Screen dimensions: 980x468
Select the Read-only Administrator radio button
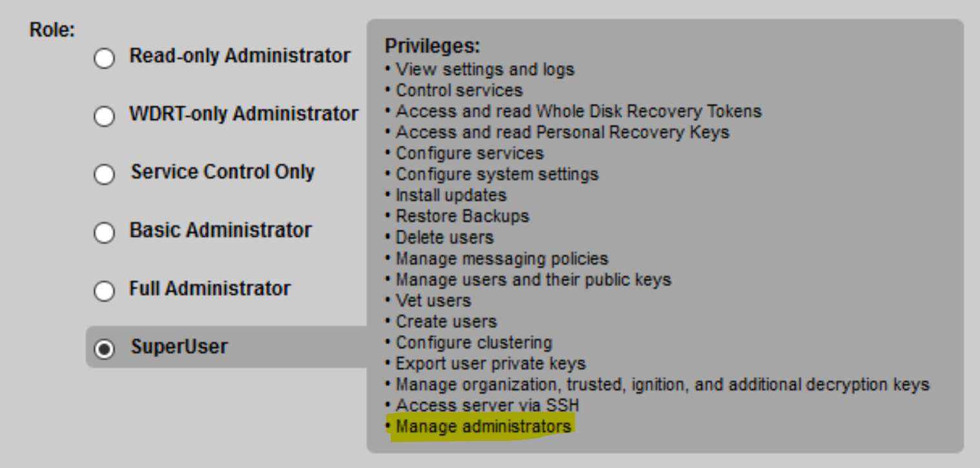tap(104, 59)
